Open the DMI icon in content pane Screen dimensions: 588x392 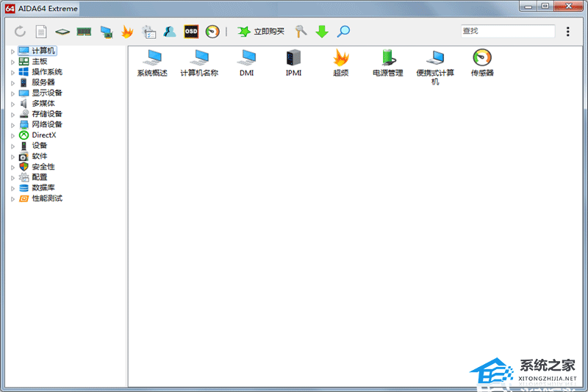click(x=246, y=63)
